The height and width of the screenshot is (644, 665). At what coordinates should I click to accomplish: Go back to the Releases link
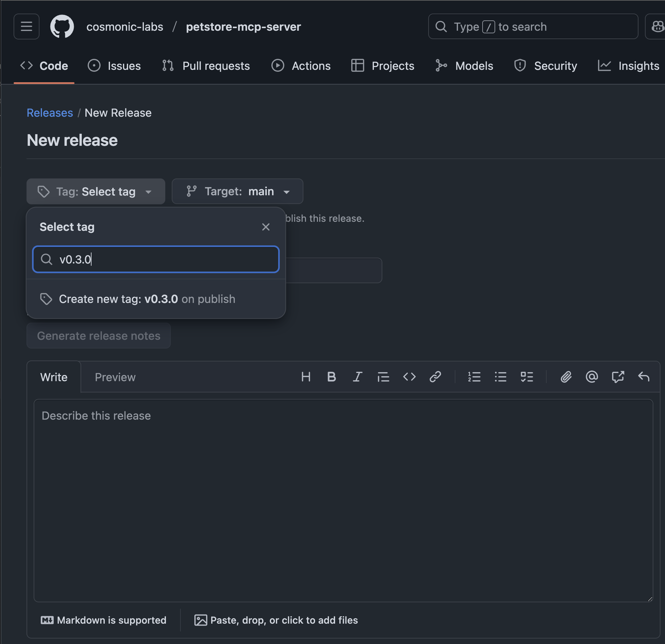click(x=50, y=113)
